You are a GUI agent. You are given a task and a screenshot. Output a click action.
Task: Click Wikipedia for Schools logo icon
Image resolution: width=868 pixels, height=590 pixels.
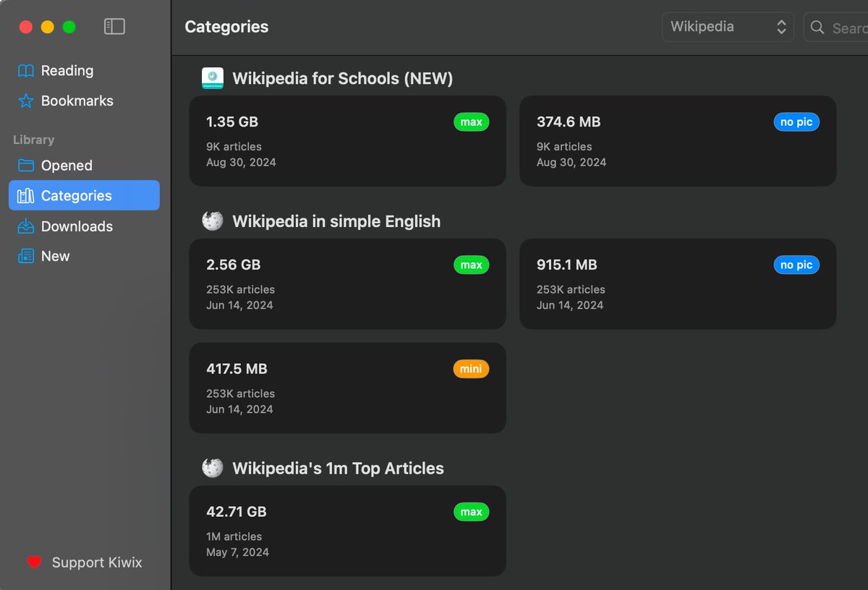(x=213, y=79)
